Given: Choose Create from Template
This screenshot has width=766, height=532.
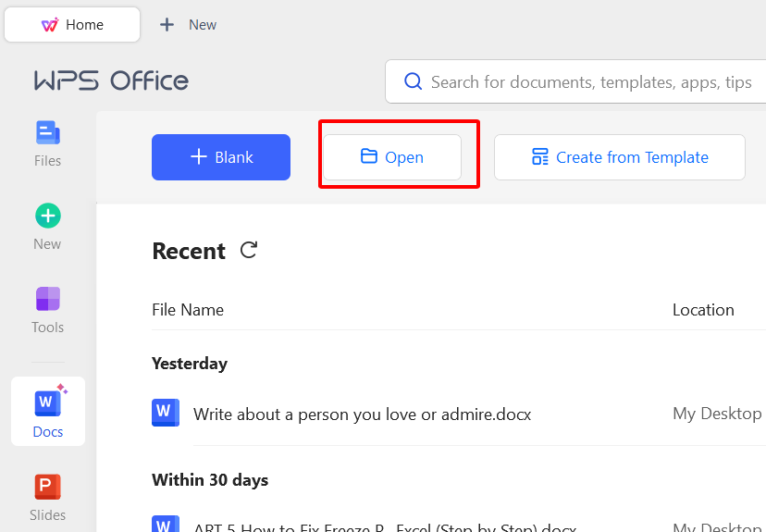Looking at the screenshot, I should point(620,157).
